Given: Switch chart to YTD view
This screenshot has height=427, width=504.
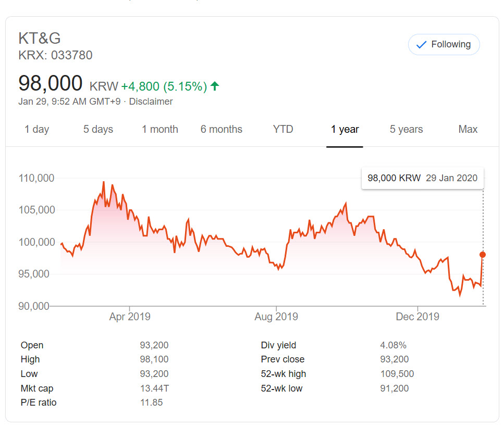Looking at the screenshot, I should [283, 129].
